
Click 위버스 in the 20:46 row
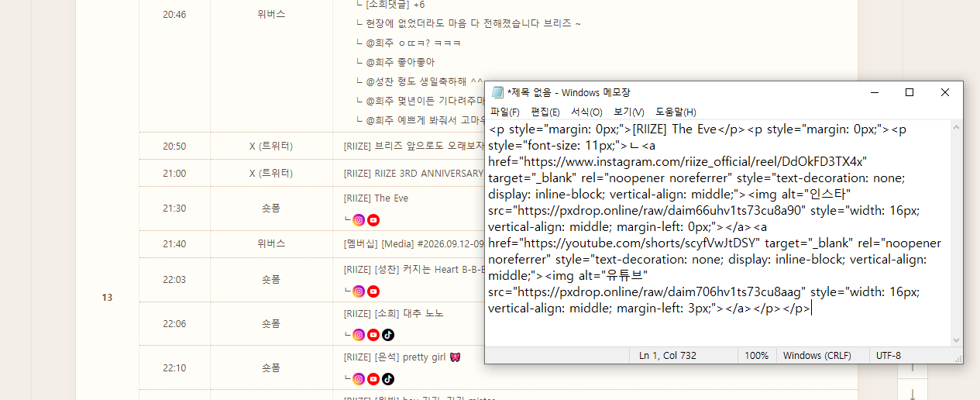(x=271, y=14)
